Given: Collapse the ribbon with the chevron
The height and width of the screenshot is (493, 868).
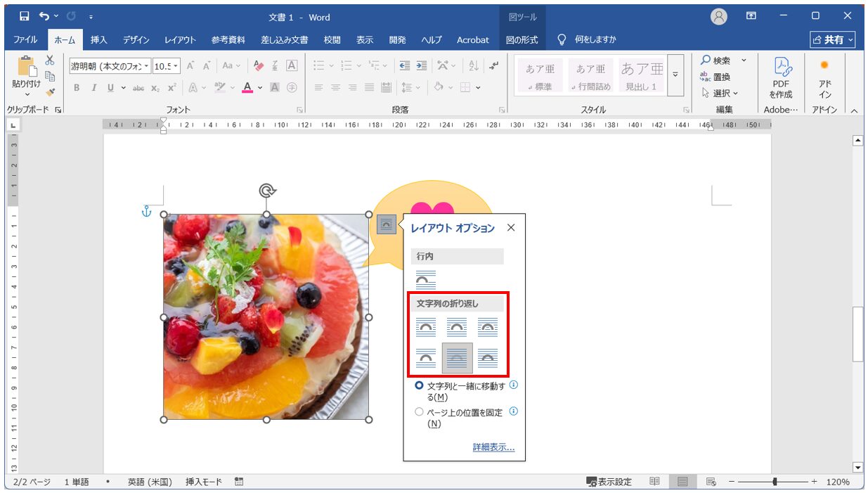Looking at the screenshot, I should coord(854,110).
